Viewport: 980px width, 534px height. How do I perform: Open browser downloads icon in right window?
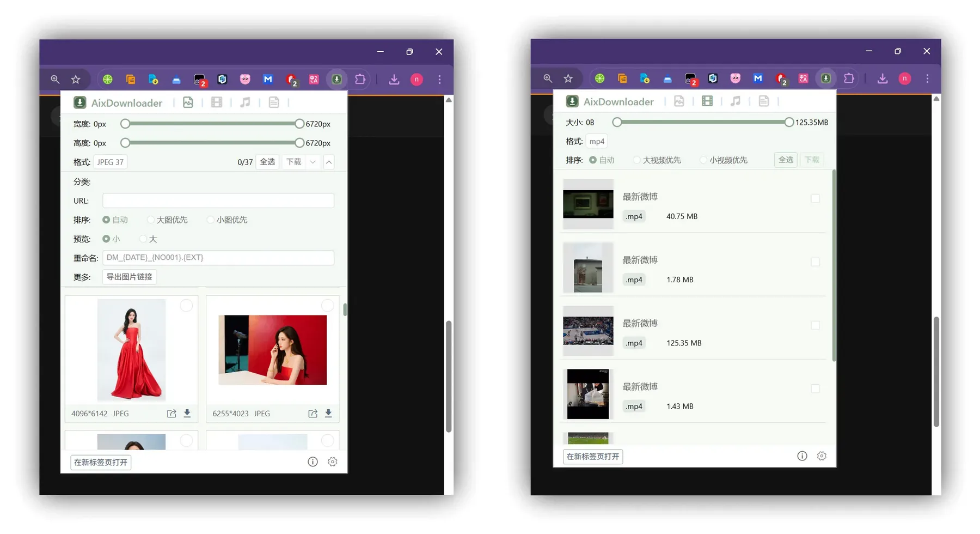click(883, 78)
